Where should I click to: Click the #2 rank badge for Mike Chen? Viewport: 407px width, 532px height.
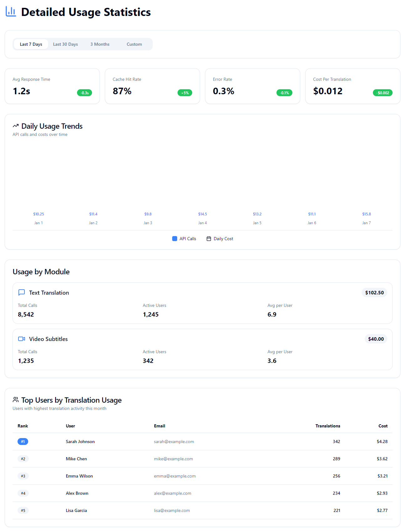[23, 459]
